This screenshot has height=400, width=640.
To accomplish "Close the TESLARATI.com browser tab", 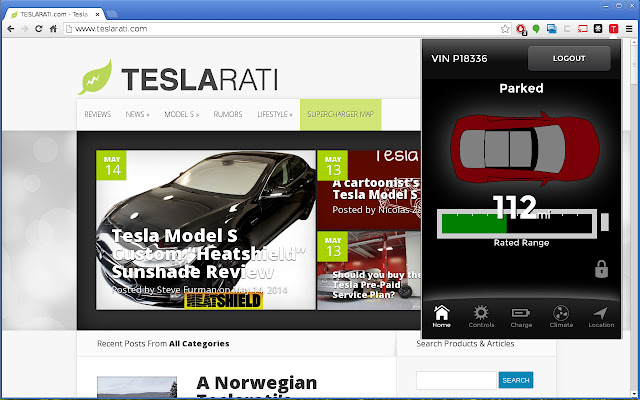I will [x=98, y=14].
